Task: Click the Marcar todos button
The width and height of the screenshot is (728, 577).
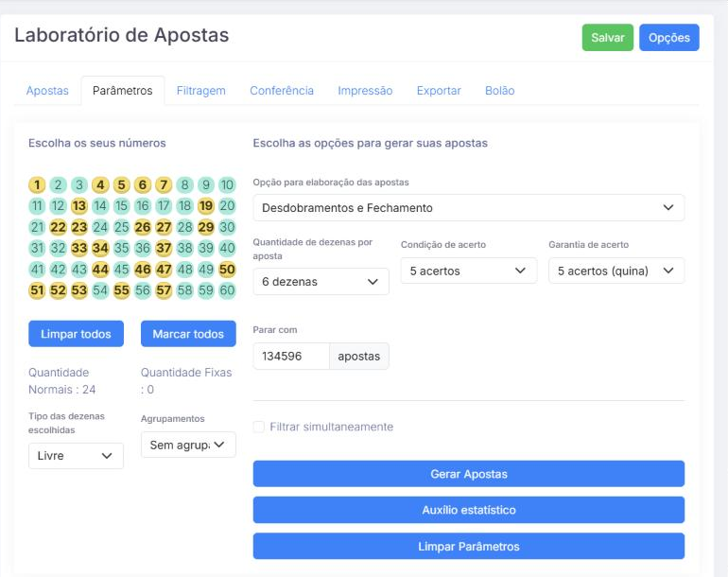Action: (x=188, y=334)
